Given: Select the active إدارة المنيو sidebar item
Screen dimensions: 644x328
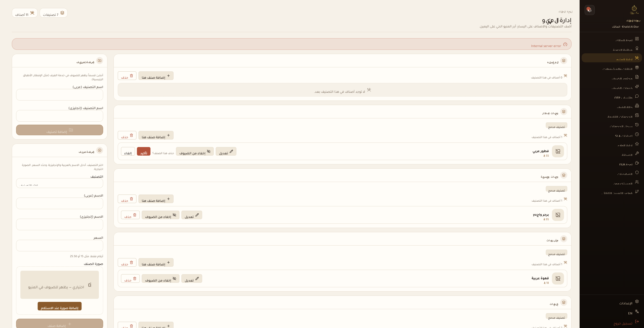Looking at the screenshot, I should 612,58.
